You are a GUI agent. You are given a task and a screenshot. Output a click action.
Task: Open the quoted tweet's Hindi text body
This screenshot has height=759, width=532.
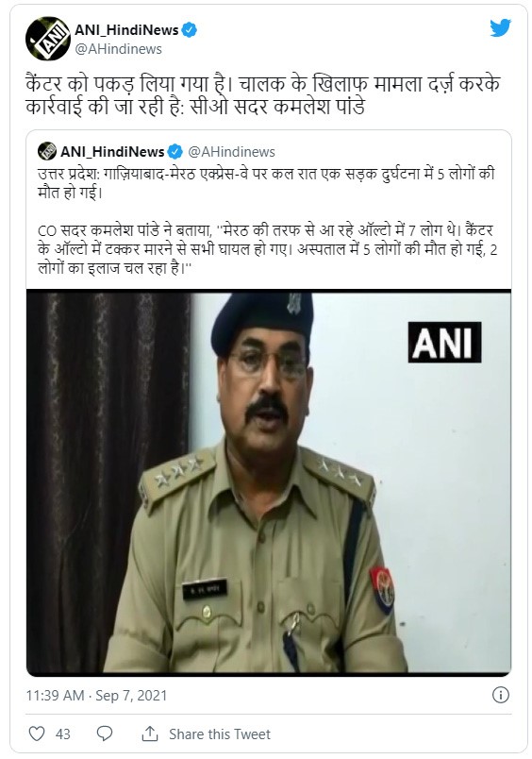[x=267, y=221]
